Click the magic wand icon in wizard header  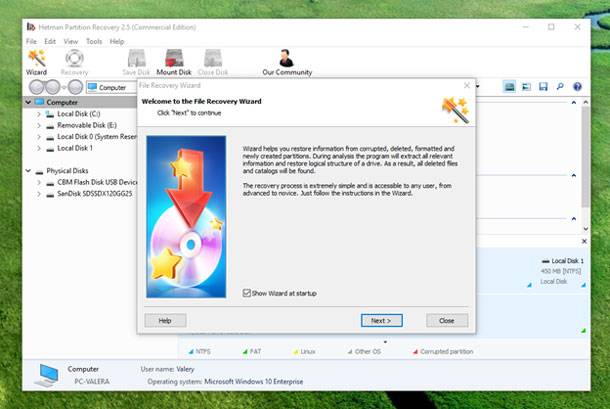pyautogui.click(x=456, y=110)
